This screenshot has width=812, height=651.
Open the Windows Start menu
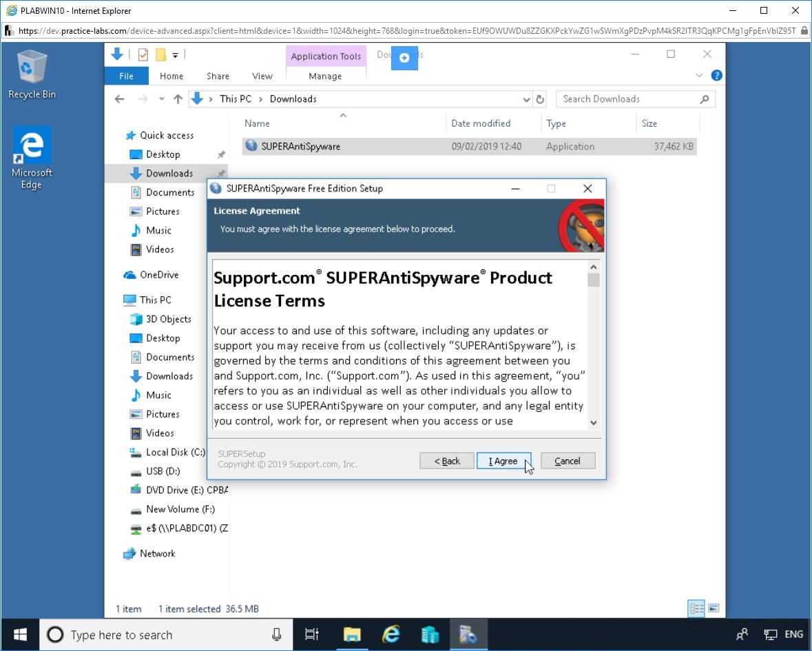[20, 634]
